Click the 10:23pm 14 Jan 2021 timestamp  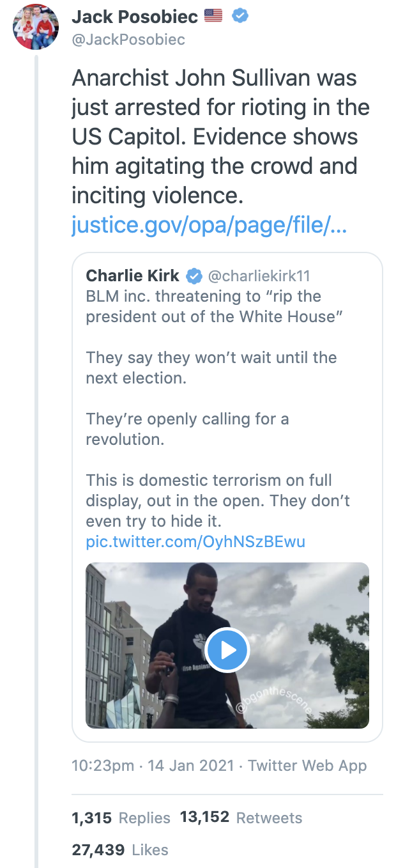tap(153, 765)
